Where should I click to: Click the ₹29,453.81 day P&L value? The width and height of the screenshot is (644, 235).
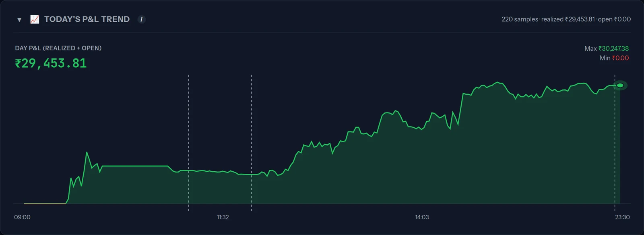point(51,63)
